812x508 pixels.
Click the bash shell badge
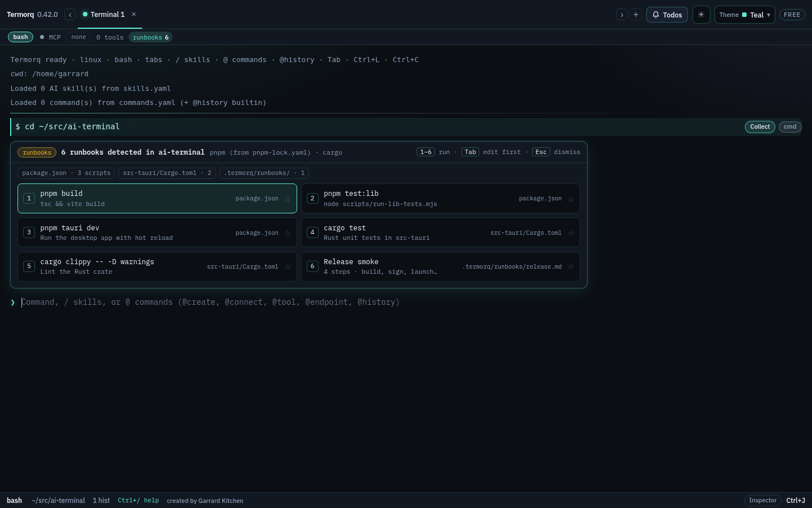20,37
